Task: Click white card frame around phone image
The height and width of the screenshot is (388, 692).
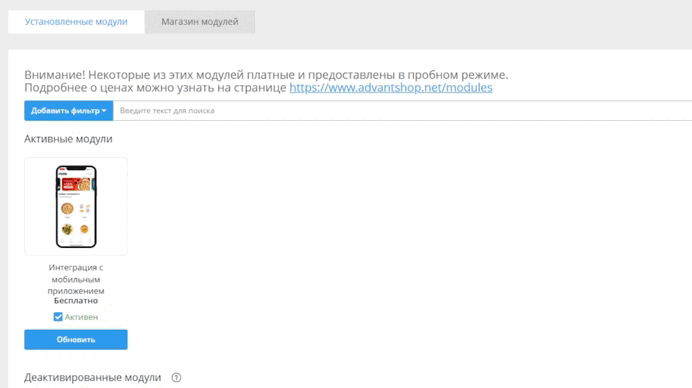Action: click(76, 206)
